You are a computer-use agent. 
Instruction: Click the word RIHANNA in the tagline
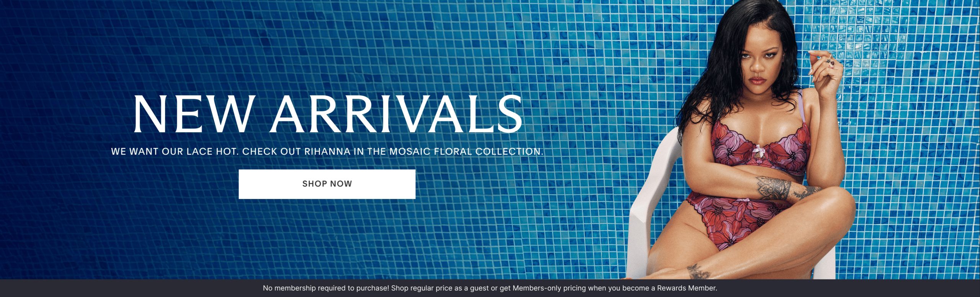coord(327,151)
